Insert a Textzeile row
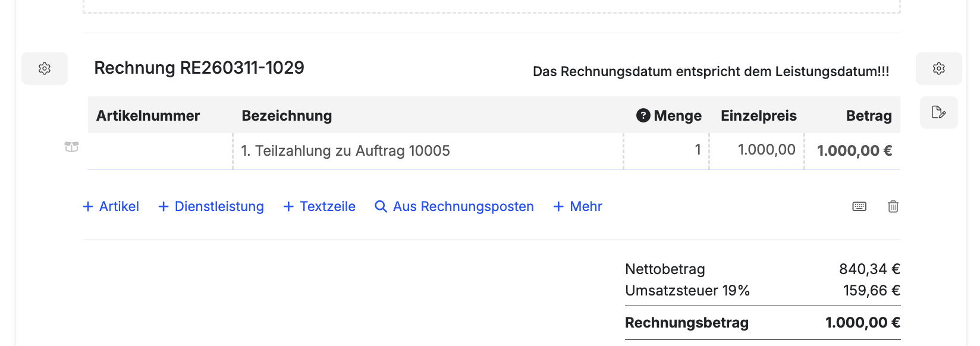 [x=319, y=206]
